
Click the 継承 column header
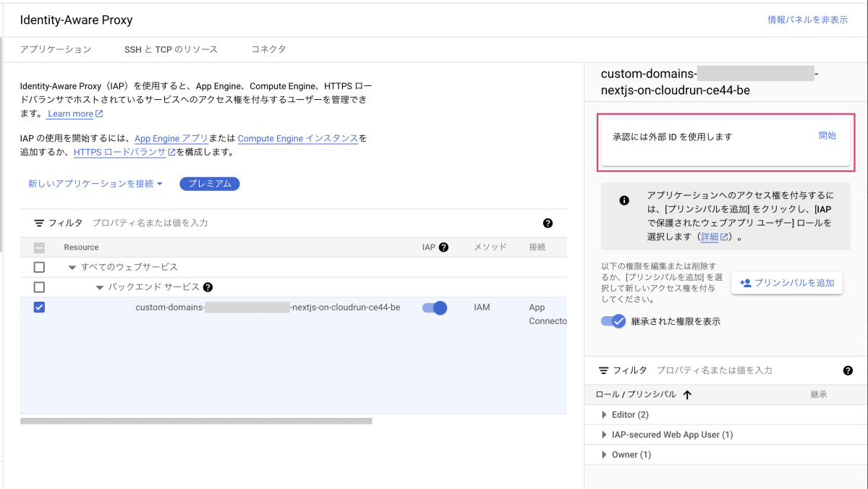[819, 395]
